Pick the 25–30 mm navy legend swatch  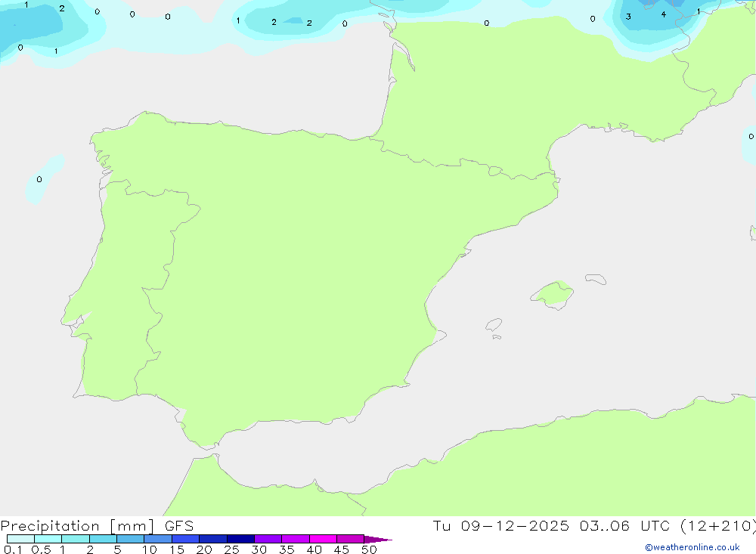[240, 539]
